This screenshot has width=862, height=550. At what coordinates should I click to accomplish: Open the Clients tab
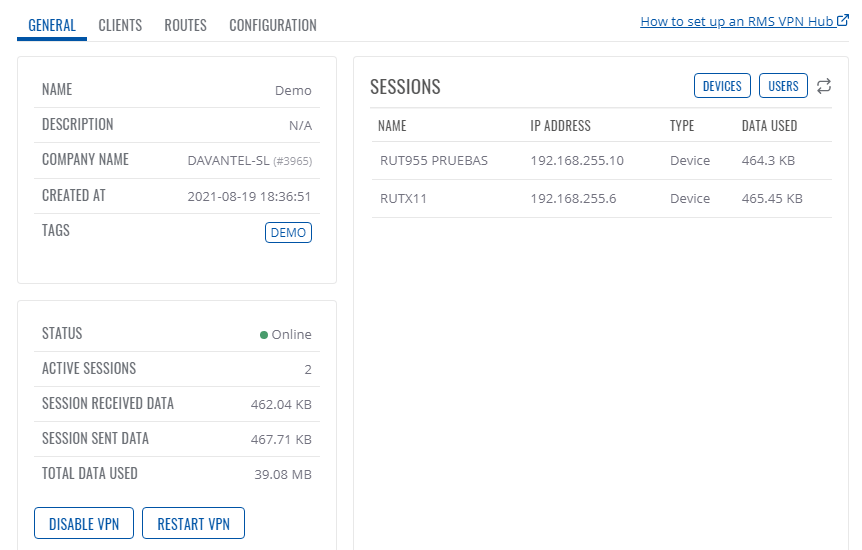pos(120,25)
